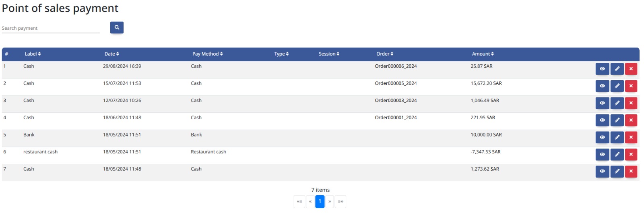
Task: Click the 29/08/2024 16:39 date cell
Action: point(122,66)
